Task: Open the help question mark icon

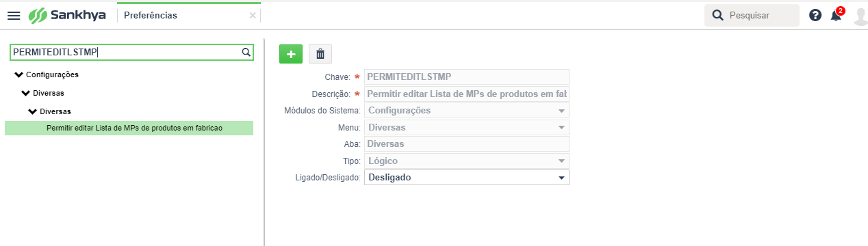Action: click(x=815, y=15)
